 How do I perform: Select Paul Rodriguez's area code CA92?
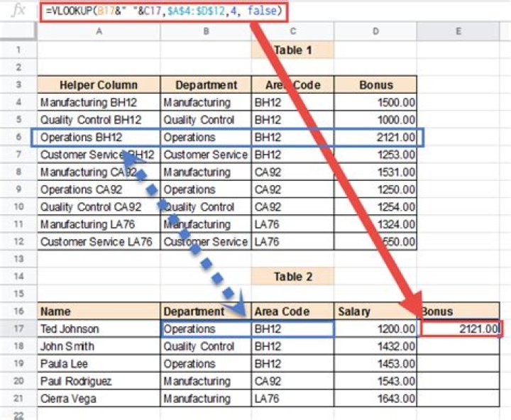292,381
